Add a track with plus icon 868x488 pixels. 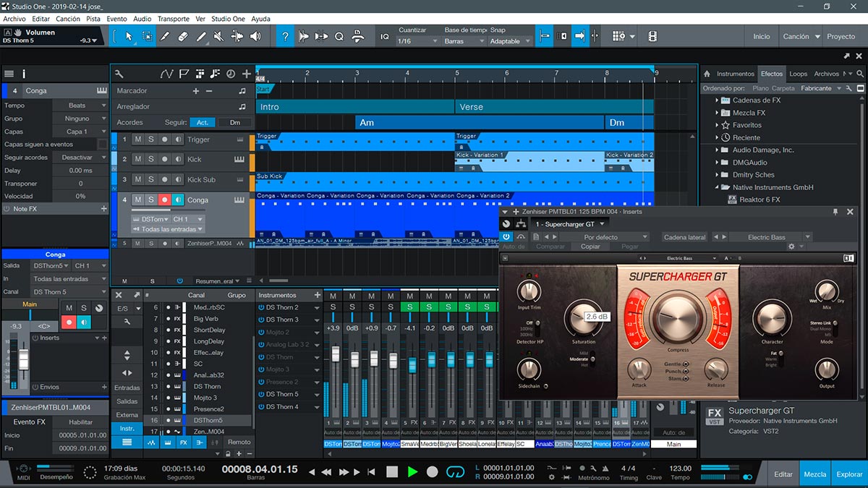tap(247, 74)
